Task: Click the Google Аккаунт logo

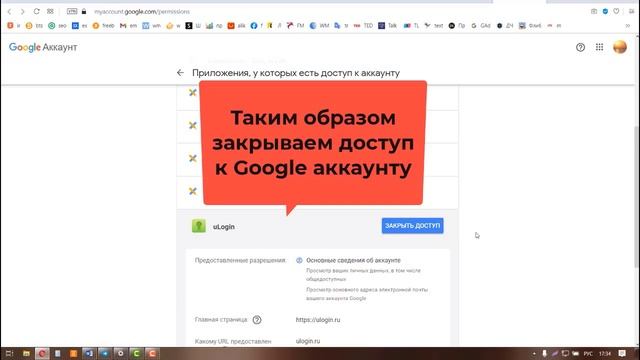Action: [x=43, y=47]
